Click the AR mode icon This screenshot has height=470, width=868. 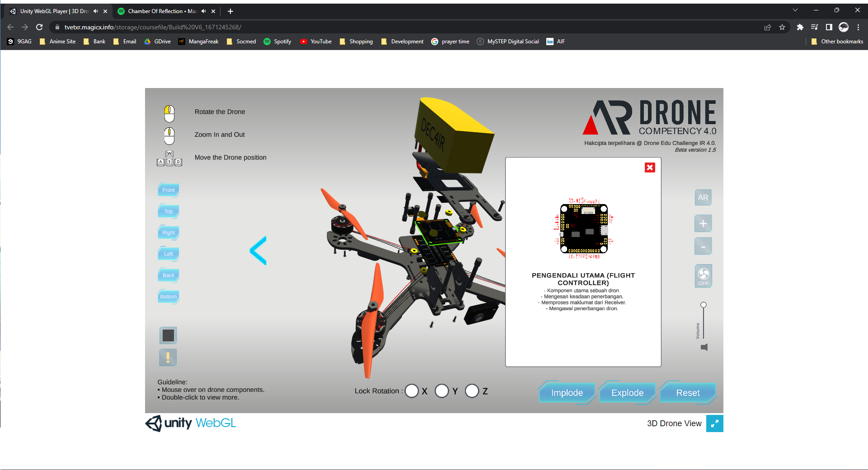click(x=703, y=197)
